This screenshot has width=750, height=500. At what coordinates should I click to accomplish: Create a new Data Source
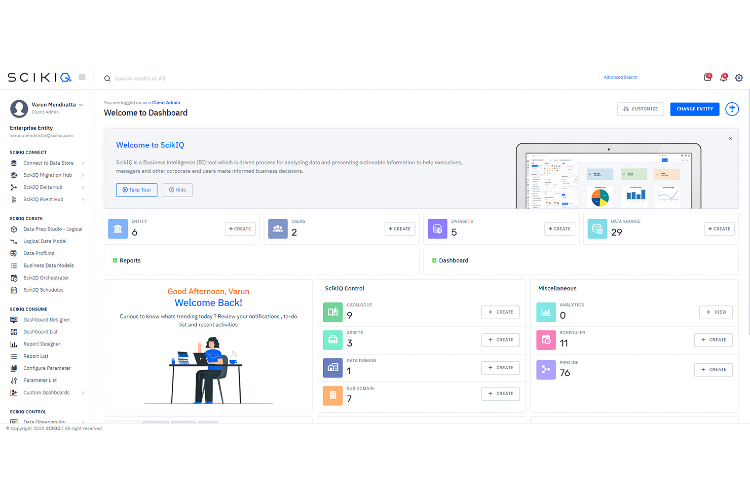(719, 229)
